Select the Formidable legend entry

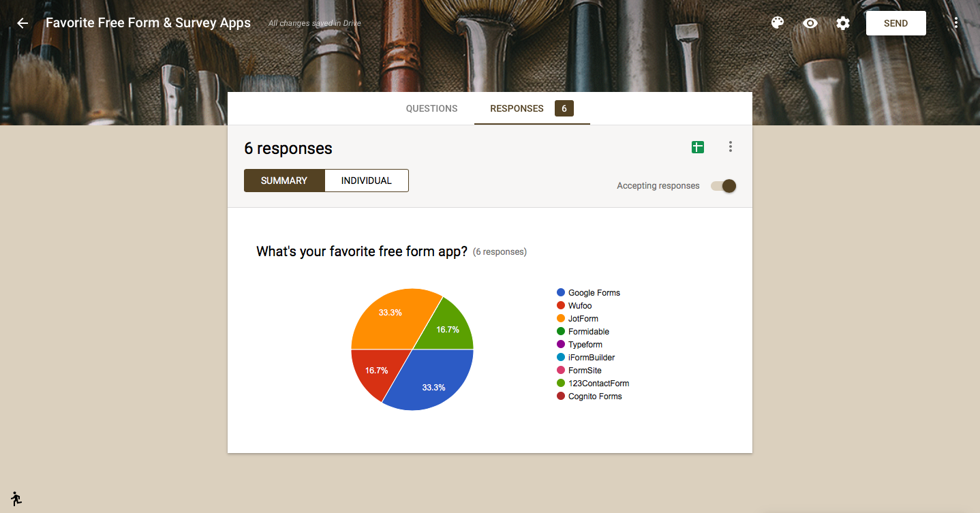click(x=583, y=332)
